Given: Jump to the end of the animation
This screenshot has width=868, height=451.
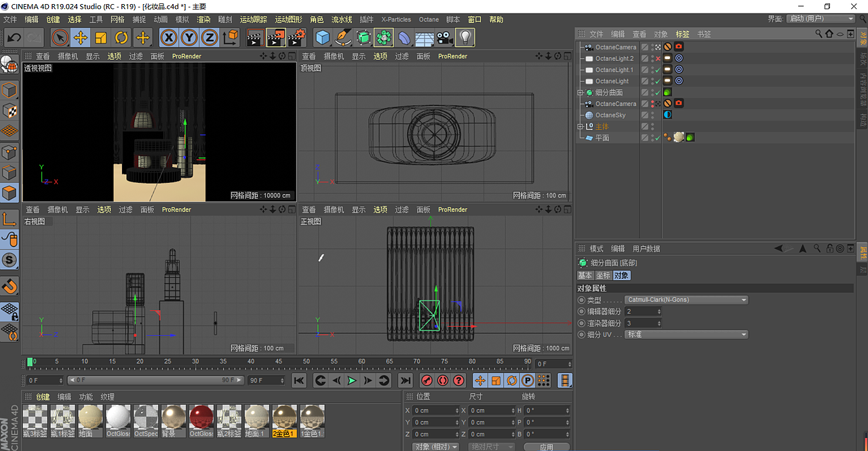Looking at the screenshot, I should [x=405, y=380].
